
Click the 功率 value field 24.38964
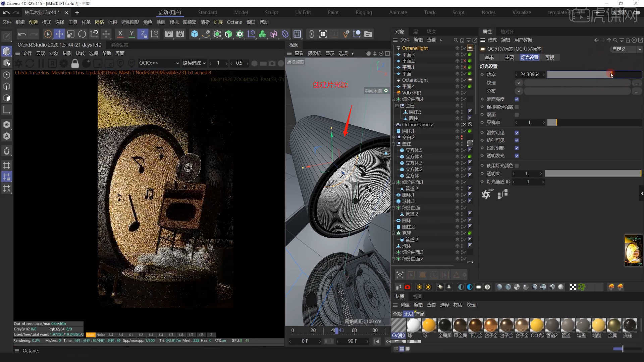pyautogui.click(x=530, y=74)
